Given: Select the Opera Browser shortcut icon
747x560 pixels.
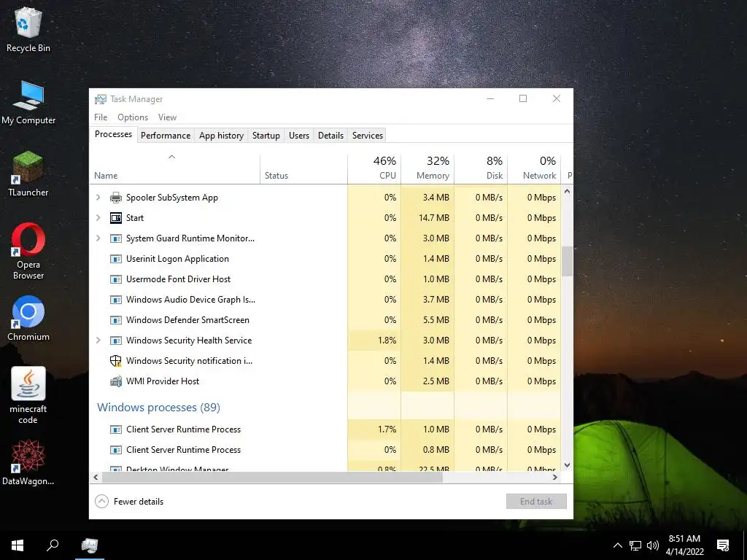Looking at the screenshot, I should (28, 239).
